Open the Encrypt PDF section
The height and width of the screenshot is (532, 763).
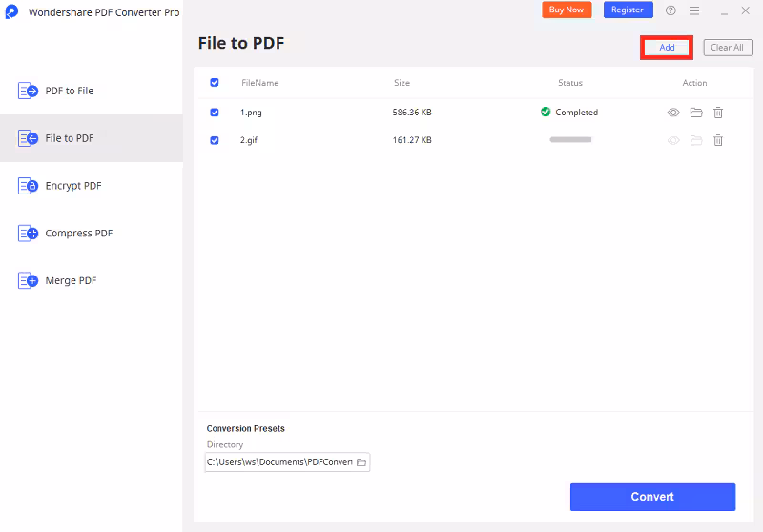click(x=72, y=186)
